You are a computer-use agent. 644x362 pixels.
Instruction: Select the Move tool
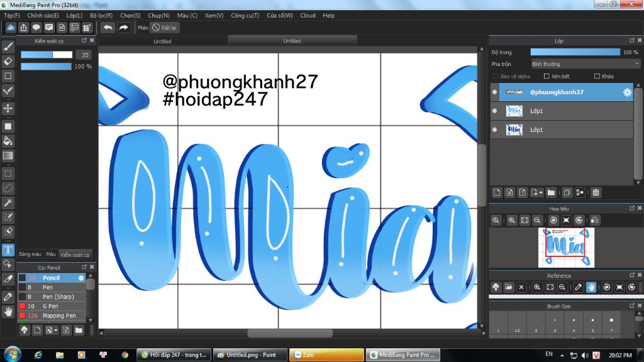[8, 108]
